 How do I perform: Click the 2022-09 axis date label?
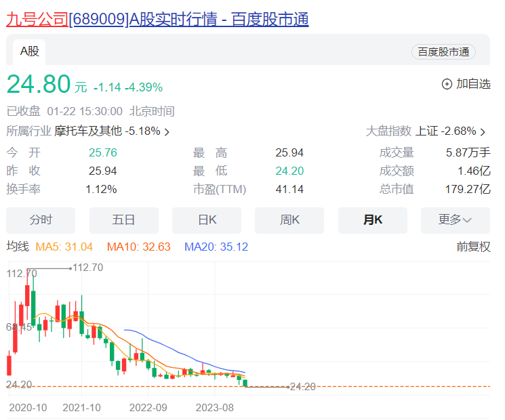(x=148, y=408)
